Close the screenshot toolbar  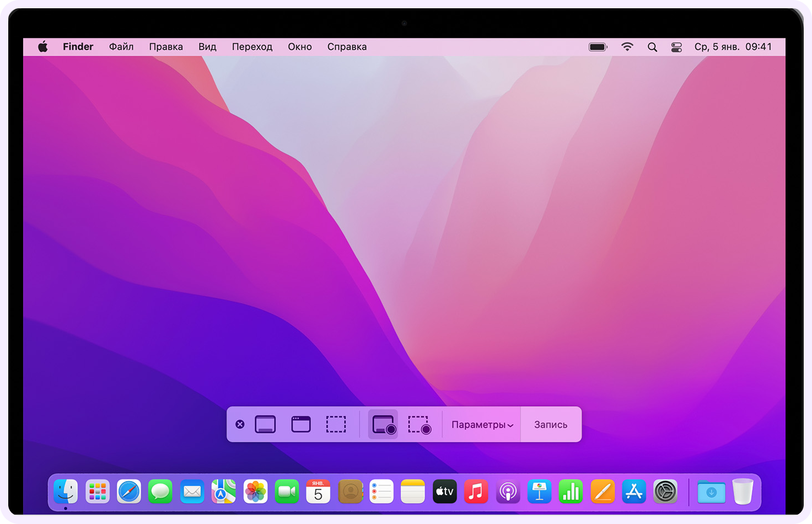(240, 424)
